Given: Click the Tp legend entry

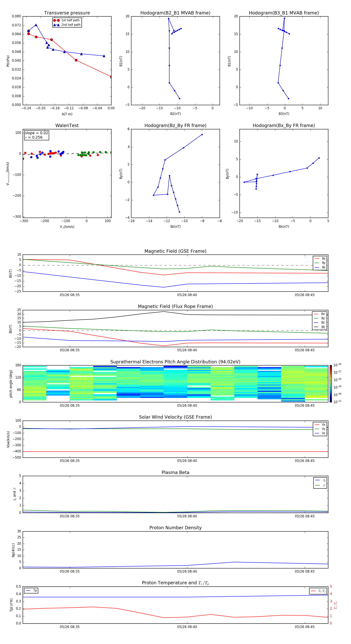Looking at the screenshot, I should point(31,591).
